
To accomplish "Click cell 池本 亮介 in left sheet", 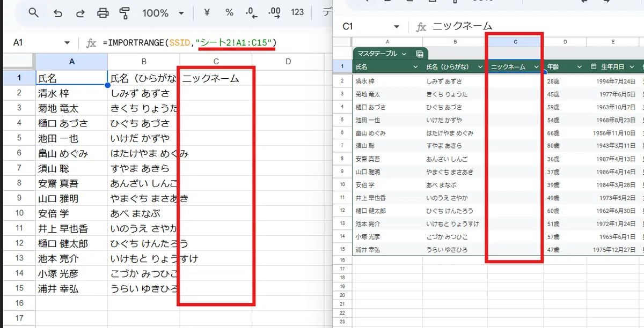I will click(72, 258).
